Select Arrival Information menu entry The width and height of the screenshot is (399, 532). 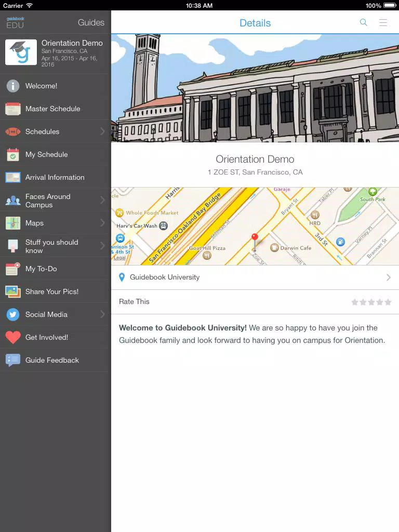pyautogui.click(x=55, y=177)
